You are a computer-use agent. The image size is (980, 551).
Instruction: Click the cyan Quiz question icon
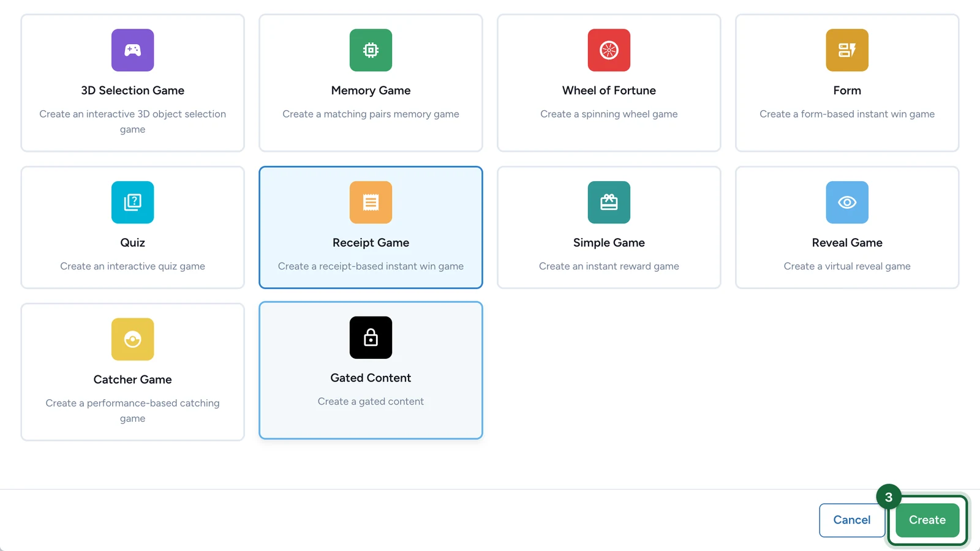pos(132,202)
